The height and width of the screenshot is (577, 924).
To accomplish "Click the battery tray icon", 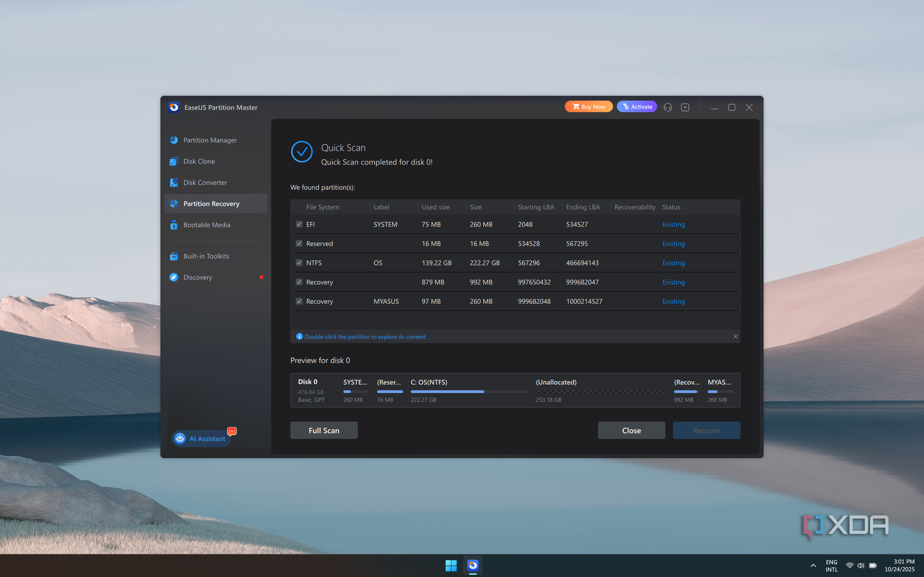I will (873, 565).
